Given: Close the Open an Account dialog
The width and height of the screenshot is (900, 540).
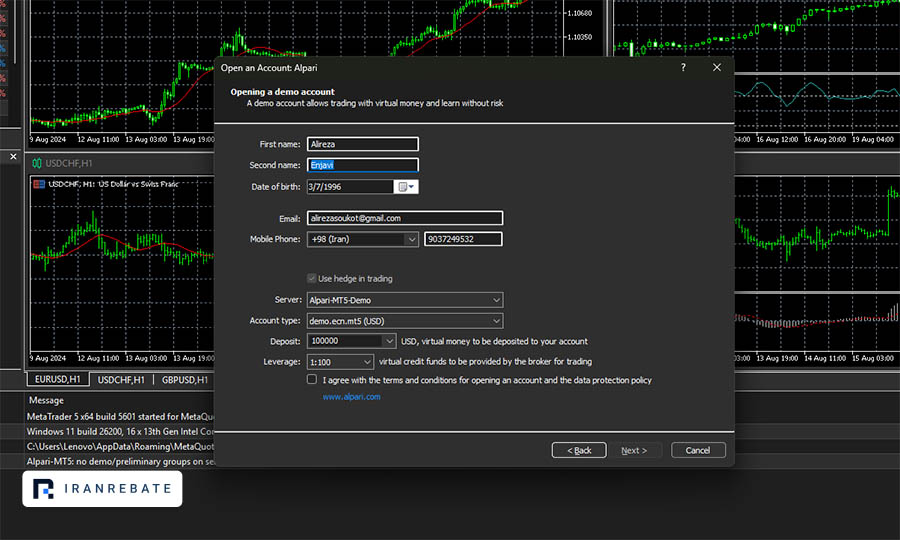Looking at the screenshot, I should tap(717, 68).
